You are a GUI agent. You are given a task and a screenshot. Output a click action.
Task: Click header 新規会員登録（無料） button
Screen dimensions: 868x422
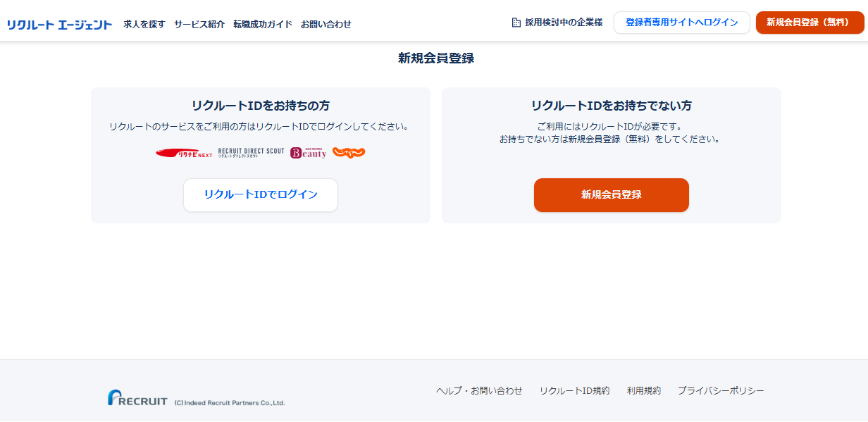[810, 23]
